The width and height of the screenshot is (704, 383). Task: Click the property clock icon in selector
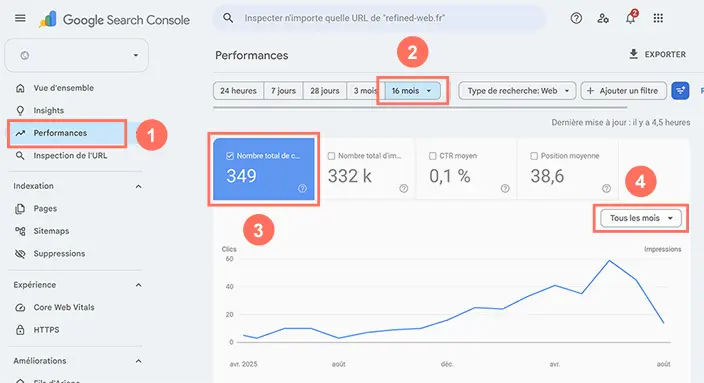tap(25, 55)
